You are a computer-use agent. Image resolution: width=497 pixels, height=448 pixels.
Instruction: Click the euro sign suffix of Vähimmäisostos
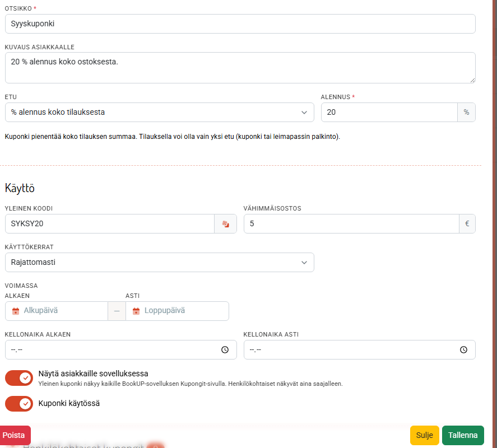pos(467,223)
